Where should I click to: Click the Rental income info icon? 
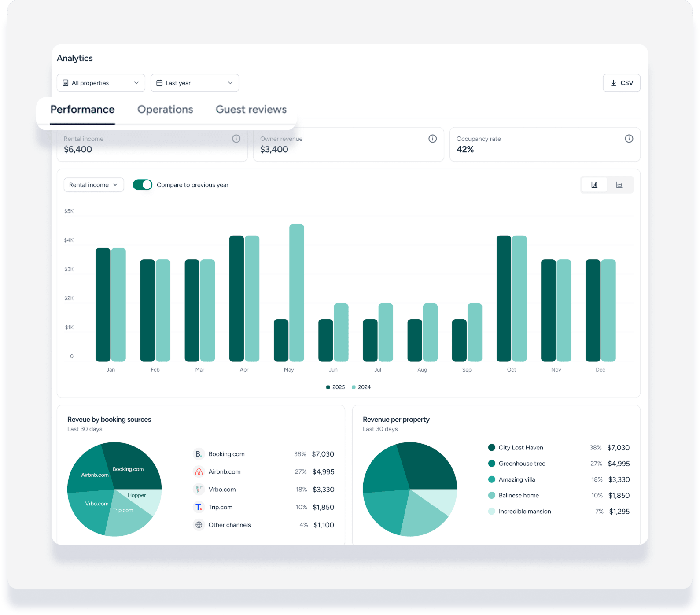tap(236, 139)
